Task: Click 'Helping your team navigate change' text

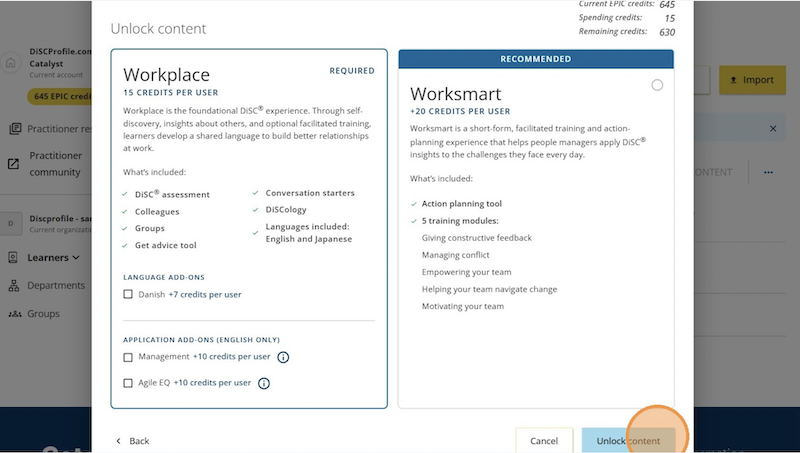Action: (489, 289)
